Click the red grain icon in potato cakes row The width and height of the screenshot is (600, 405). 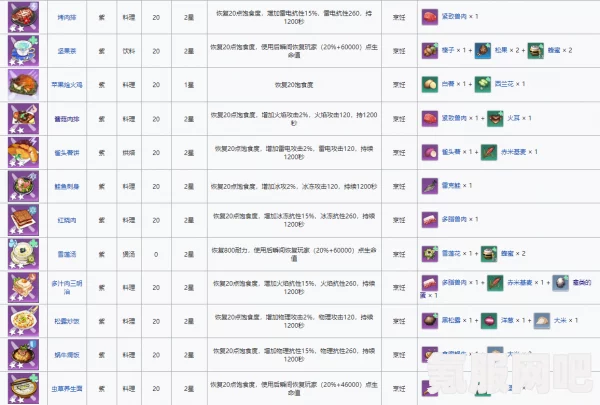click(489, 152)
